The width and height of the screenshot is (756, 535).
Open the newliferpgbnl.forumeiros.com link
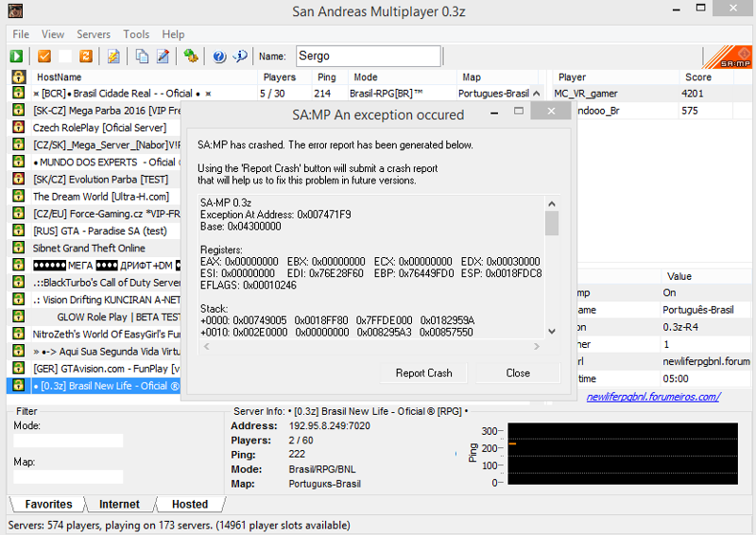pyautogui.click(x=653, y=397)
